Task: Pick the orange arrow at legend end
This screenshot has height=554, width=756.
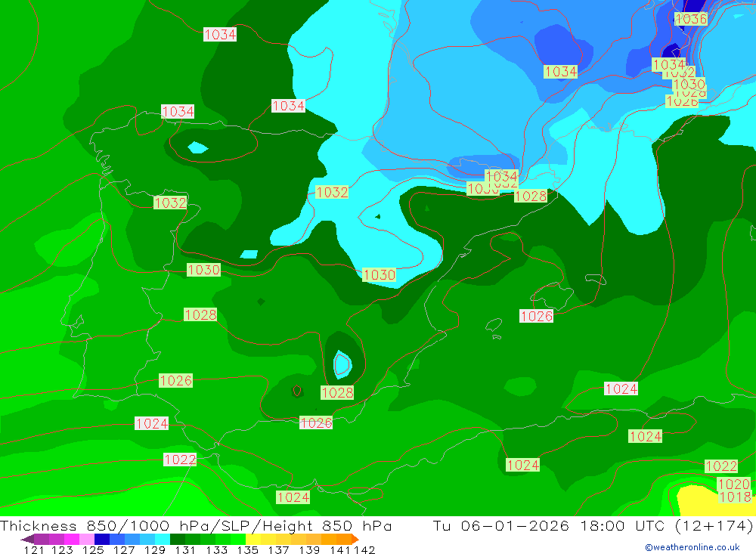Action: [355, 539]
